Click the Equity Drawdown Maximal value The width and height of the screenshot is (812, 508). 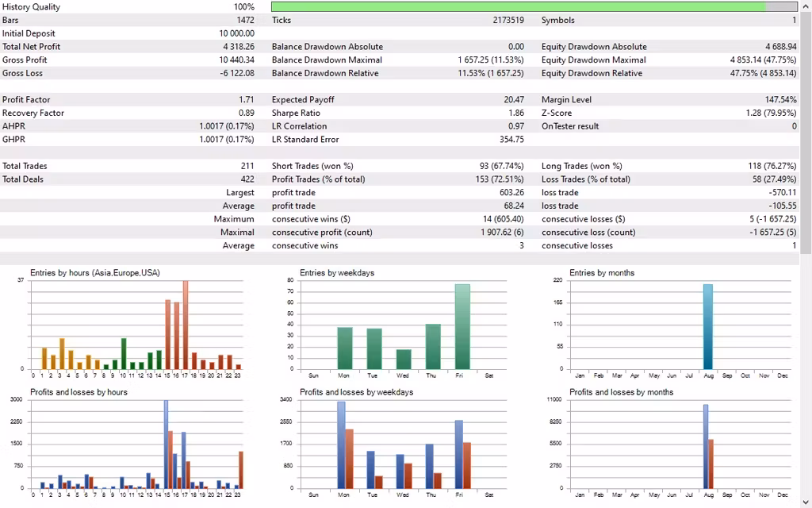[763, 60]
